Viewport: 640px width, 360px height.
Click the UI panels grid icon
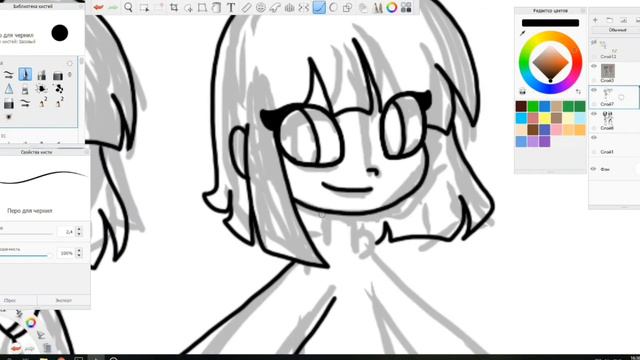406,7
